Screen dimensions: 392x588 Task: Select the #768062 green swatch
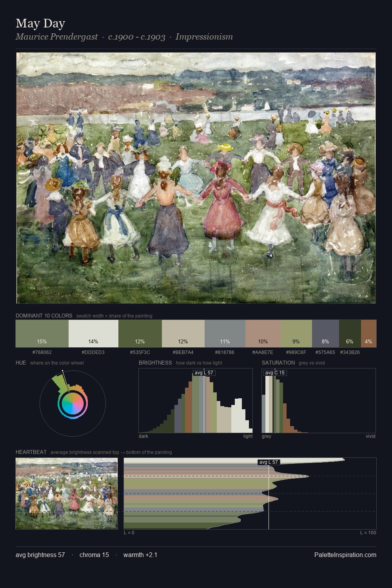tap(42, 334)
